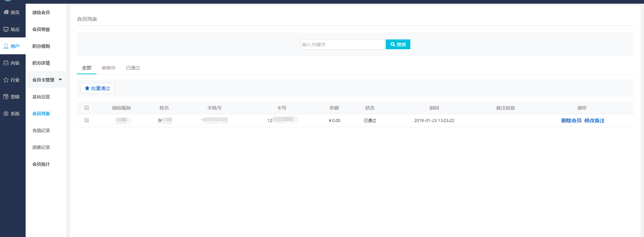
Task: Select 积分规则 in the submenu
Action: coord(41,46)
